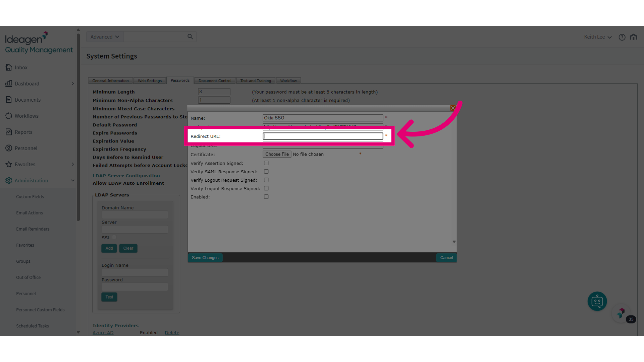Open the Keith Lee user menu
The image size is (644, 362).
tap(598, 37)
